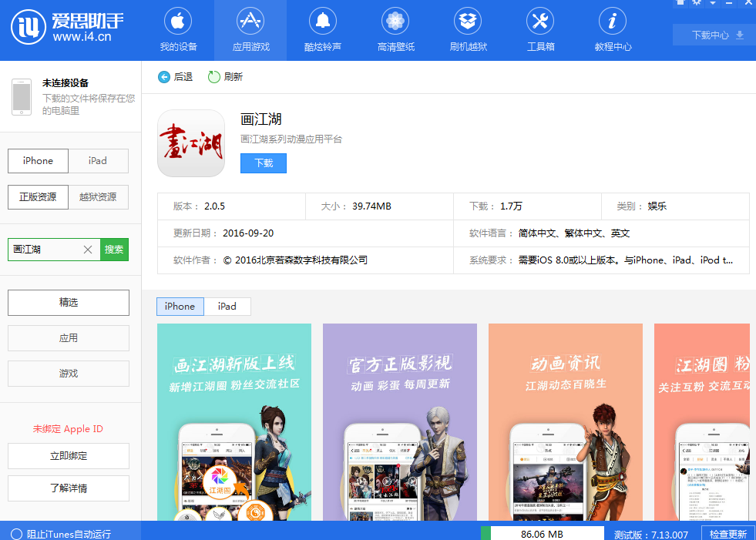Open the 游戏 games category

click(x=69, y=374)
